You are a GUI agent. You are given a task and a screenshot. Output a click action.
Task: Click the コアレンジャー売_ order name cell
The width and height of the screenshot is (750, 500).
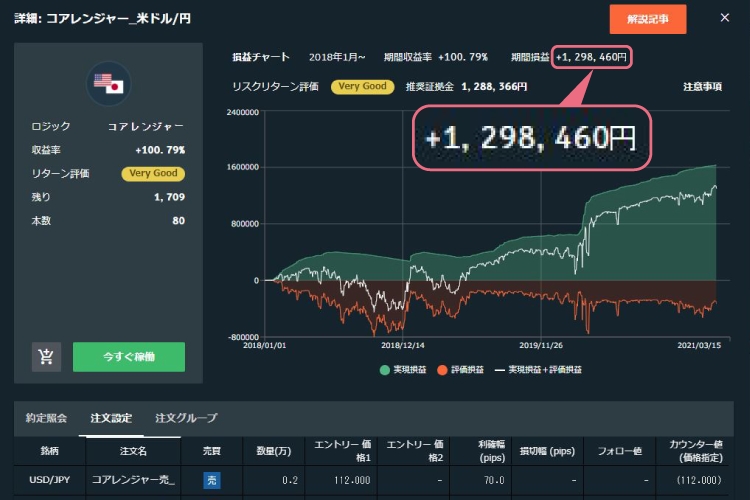coord(133,480)
